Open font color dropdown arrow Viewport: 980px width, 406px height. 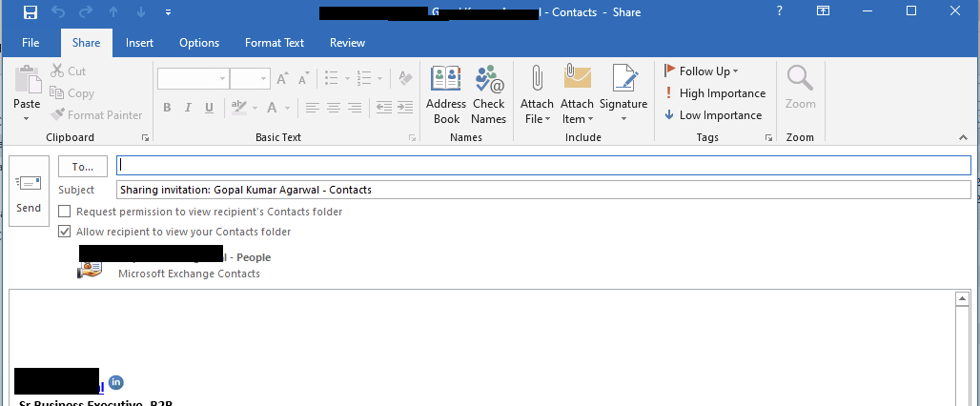[288, 108]
